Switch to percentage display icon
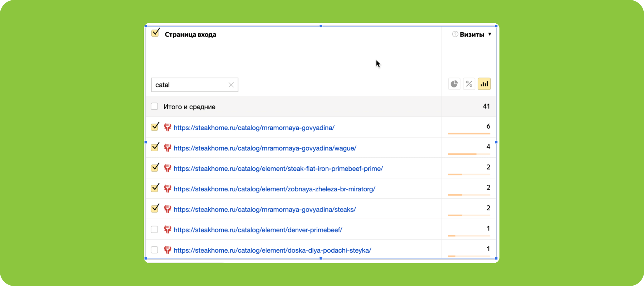Screen dimensions: 644x286 click(469, 84)
